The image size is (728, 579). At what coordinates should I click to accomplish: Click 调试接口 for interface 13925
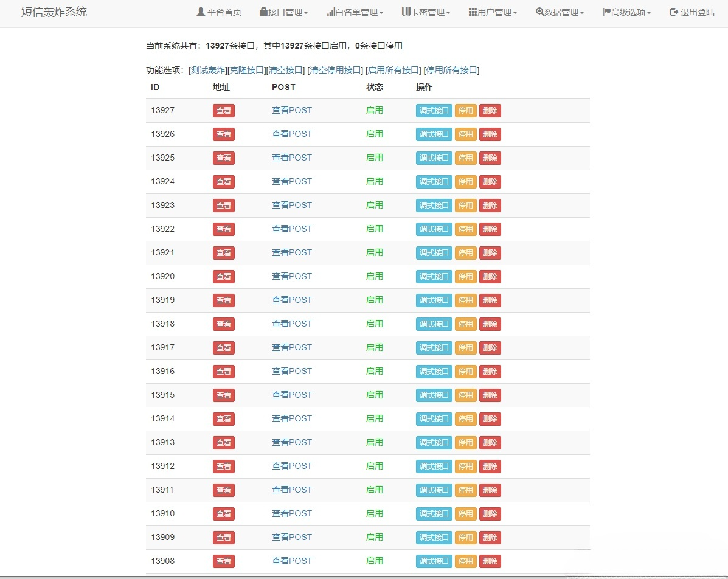(x=433, y=158)
